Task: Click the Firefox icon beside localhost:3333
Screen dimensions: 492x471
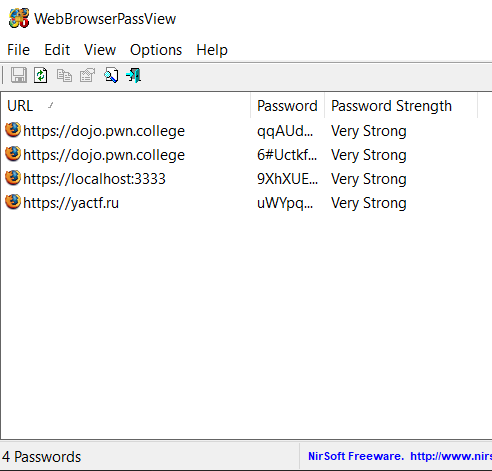Action: tap(13, 178)
